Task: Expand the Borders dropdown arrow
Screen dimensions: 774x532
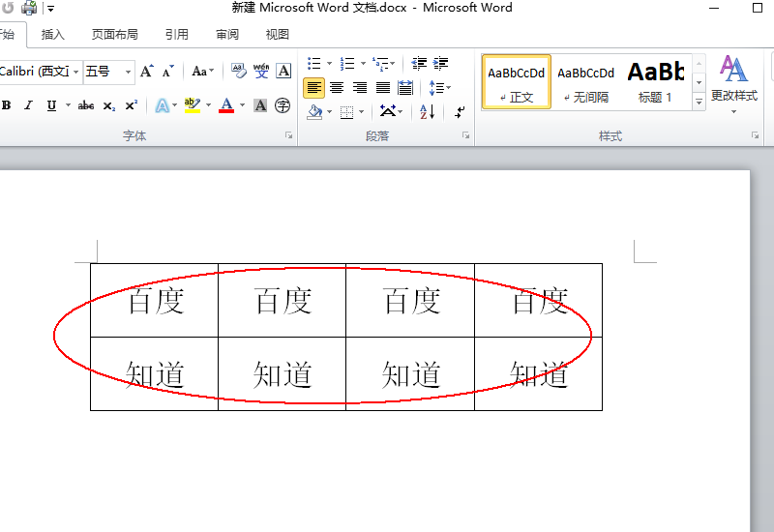Action: point(361,112)
